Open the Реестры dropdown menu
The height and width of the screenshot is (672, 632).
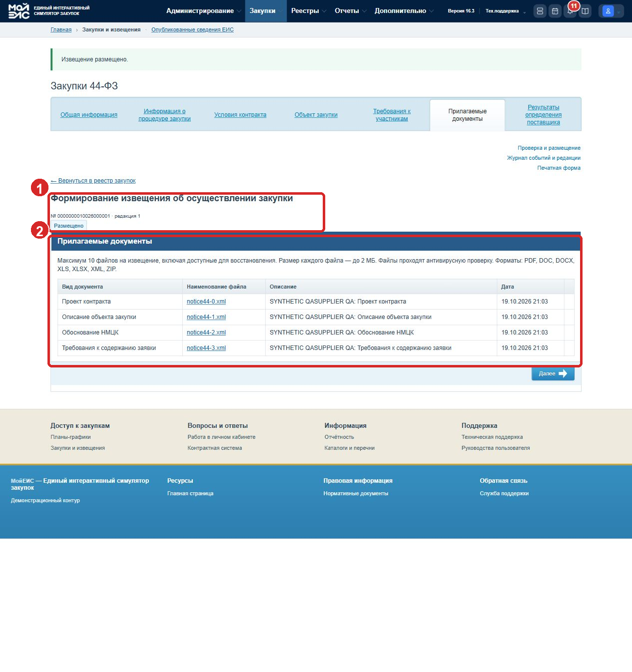308,11
